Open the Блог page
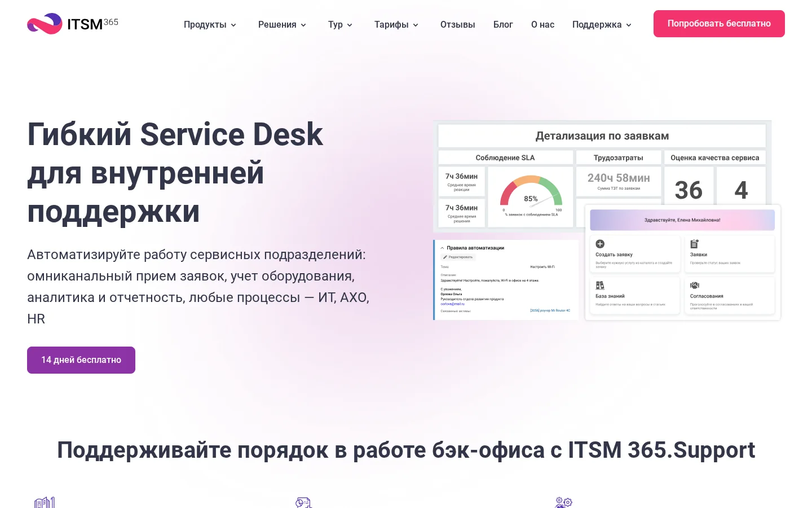Image resolution: width=812 pixels, height=508 pixels. (x=503, y=24)
